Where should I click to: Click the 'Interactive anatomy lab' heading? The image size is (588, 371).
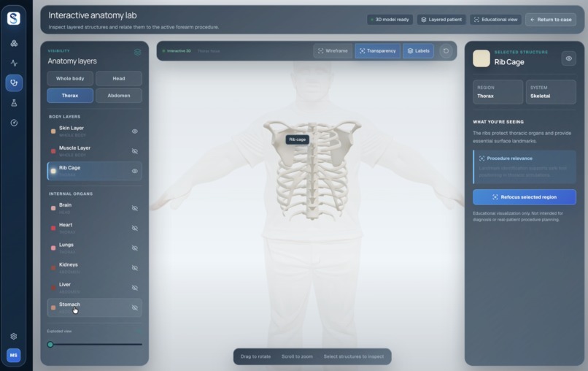pyautogui.click(x=92, y=15)
